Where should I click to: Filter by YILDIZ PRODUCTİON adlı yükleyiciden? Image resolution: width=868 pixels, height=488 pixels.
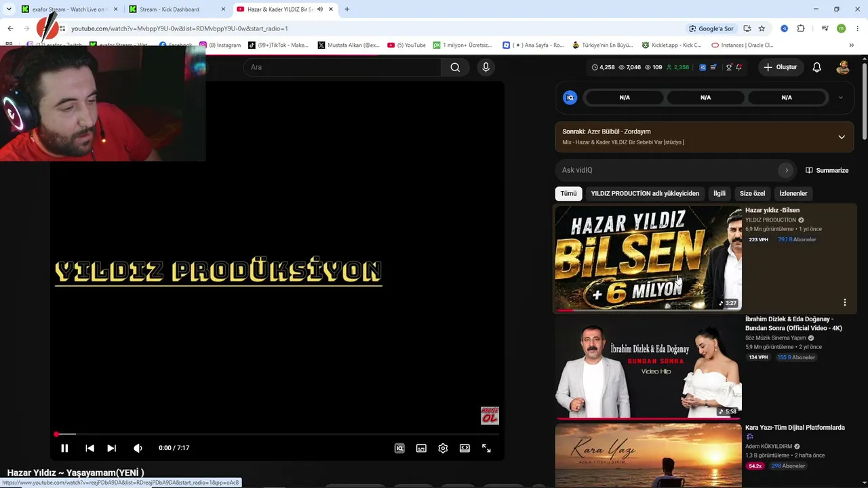coord(645,193)
